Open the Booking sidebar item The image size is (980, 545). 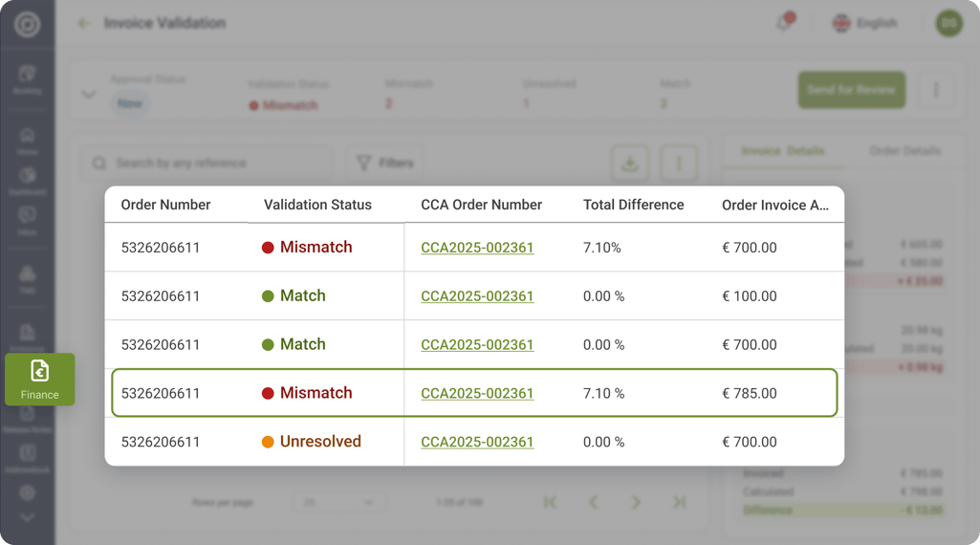(27, 79)
